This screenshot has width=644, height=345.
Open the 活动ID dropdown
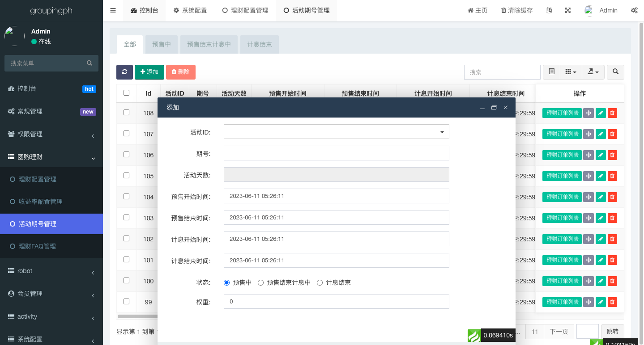[x=336, y=132]
